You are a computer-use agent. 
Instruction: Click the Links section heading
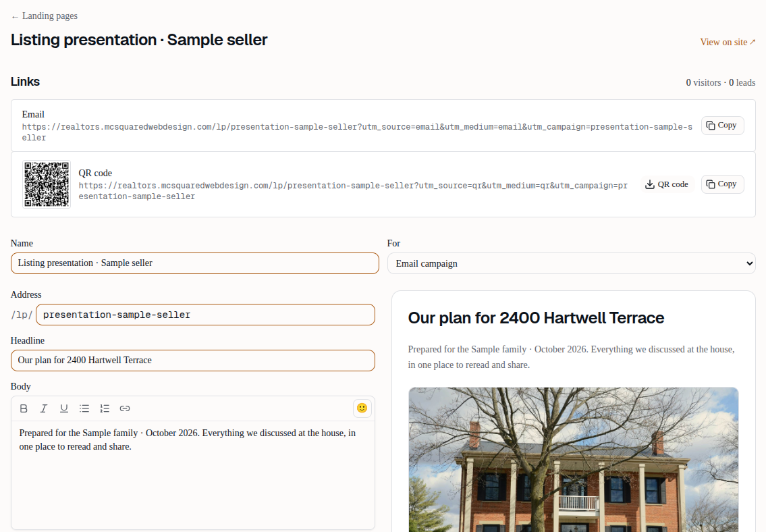pyautogui.click(x=26, y=82)
